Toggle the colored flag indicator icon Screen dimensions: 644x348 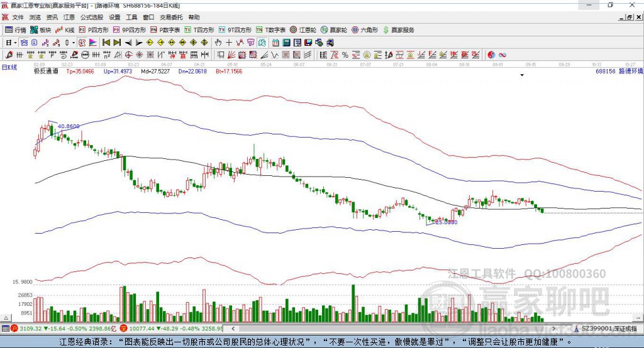coord(93,43)
